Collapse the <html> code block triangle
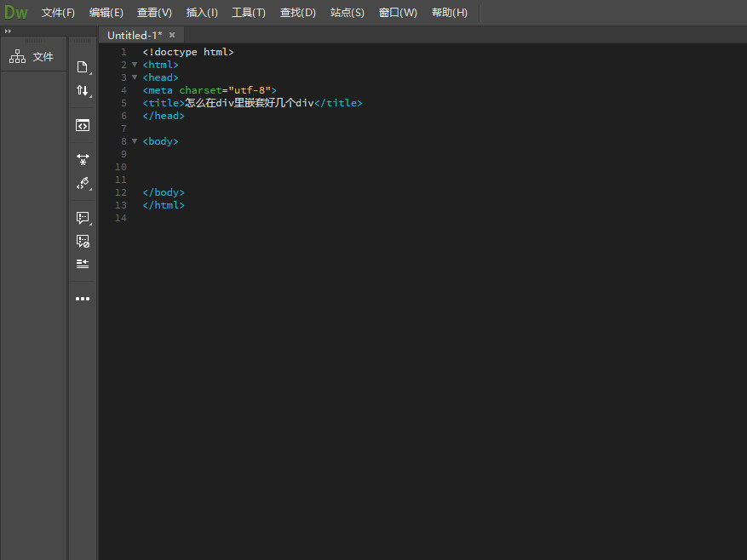Image resolution: width=747 pixels, height=560 pixels. pos(135,65)
